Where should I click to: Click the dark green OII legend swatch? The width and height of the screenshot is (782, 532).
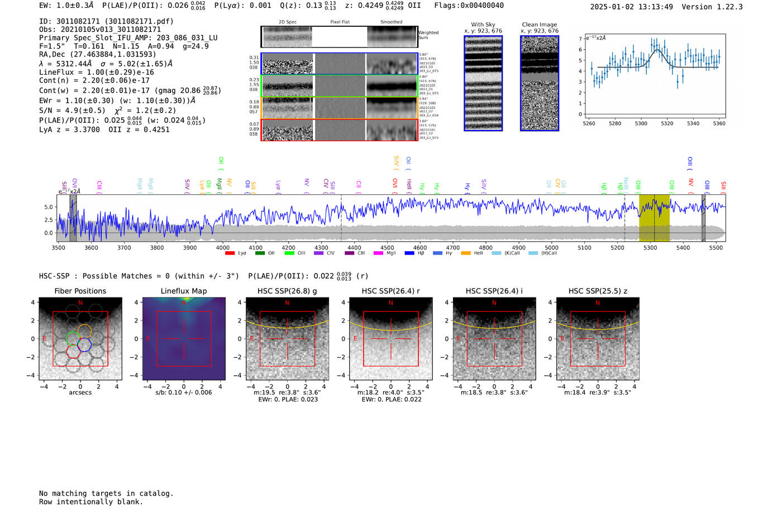[260, 253]
